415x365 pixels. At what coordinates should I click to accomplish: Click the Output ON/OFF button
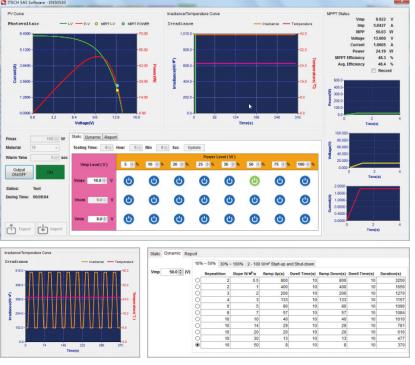pyautogui.click(x=19, y=172)
